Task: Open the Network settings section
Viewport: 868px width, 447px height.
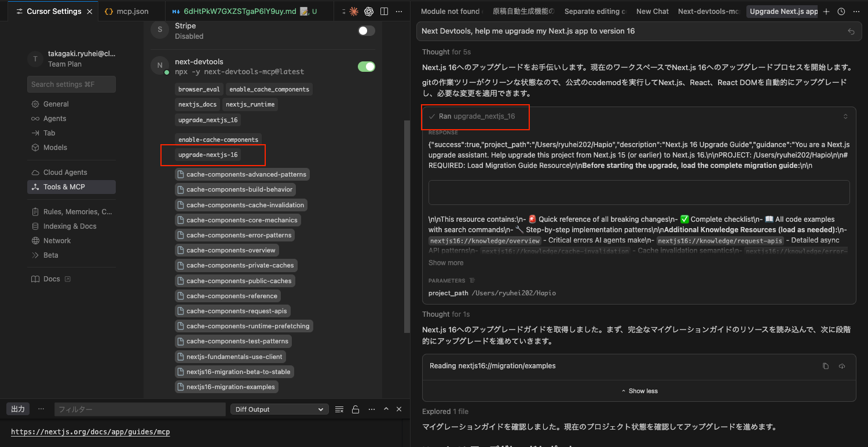Action: (x=71, y=241)
